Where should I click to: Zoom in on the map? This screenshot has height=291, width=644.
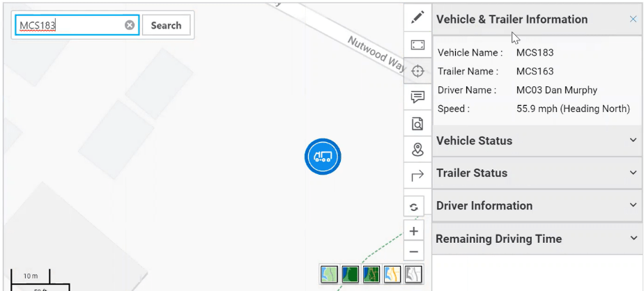pyautogui.click(x=414, y=231)
